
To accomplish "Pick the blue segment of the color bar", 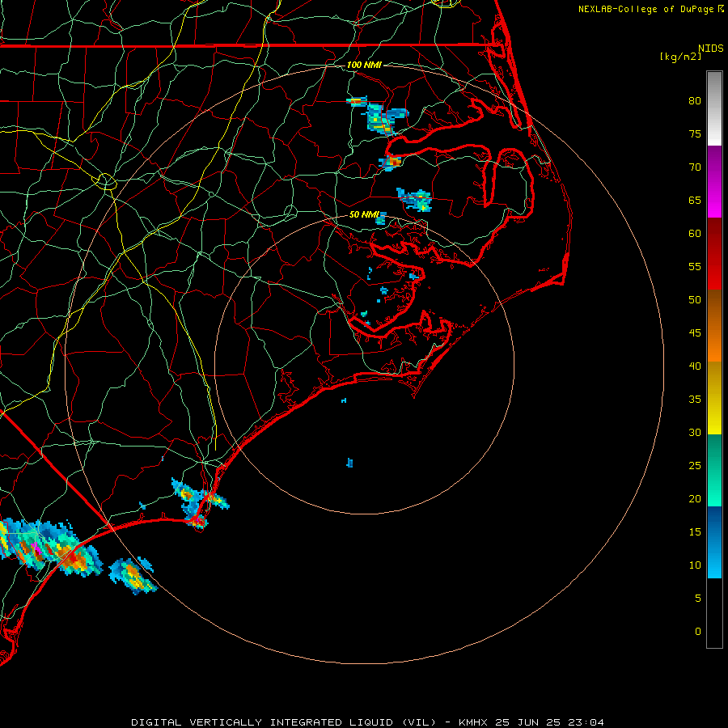I will tap(714, 542).
